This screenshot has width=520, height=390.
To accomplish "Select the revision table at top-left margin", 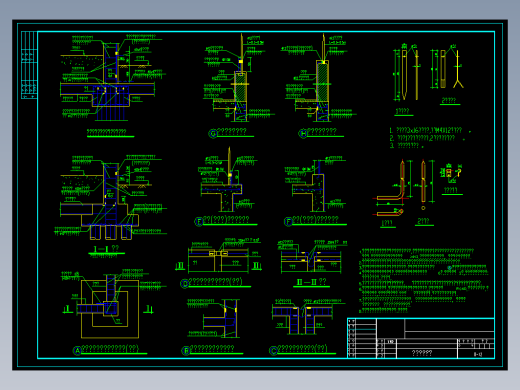I will [x=29, y=65].
